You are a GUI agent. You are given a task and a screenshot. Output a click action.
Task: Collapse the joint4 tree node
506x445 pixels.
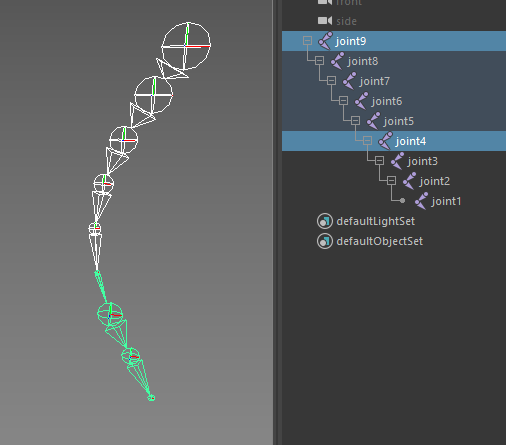(x=367, y=141)
